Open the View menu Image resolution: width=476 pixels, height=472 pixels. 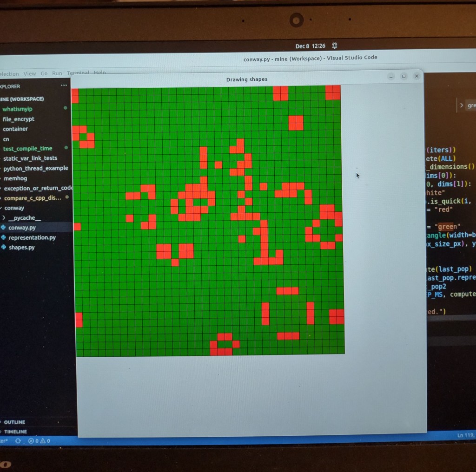[30, 73]
